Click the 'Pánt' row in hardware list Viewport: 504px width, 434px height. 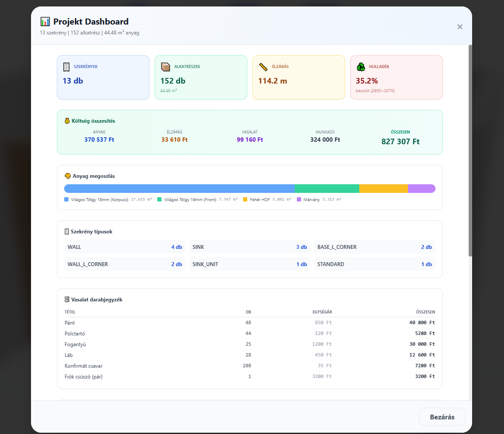click(x=250, y=322)
